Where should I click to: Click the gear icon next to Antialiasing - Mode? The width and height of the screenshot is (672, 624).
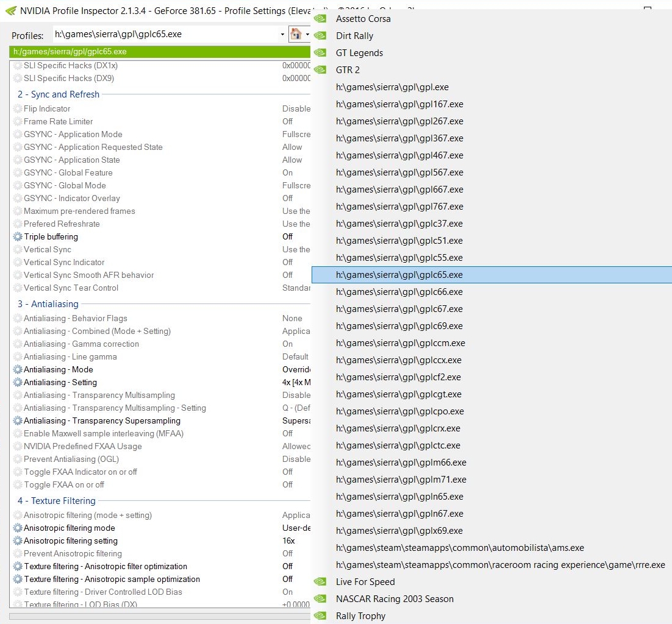18,370
